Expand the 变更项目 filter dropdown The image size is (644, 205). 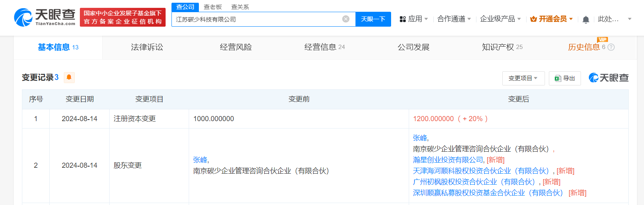coord(523,78)
